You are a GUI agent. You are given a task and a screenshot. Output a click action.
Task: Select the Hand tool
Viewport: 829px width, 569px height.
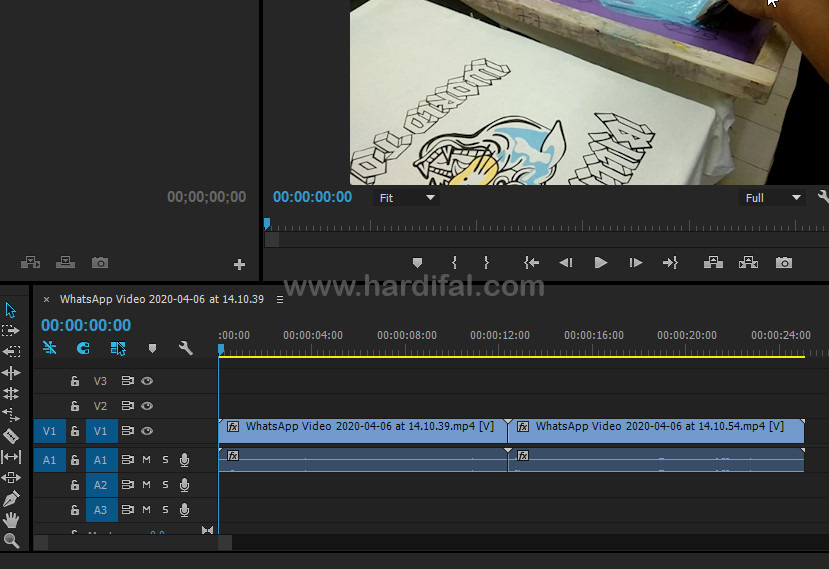(x=11, y=520)
